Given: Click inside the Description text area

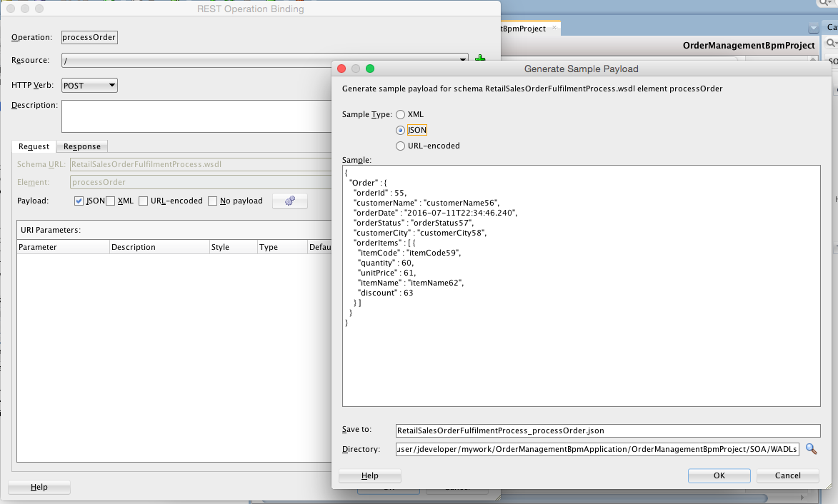Looking at the screenshot, I should point(200,116).
